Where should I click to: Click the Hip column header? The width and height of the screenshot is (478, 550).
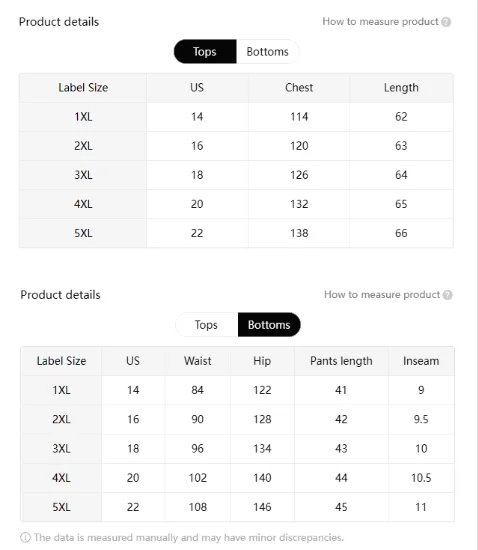(x=262, y=361)
